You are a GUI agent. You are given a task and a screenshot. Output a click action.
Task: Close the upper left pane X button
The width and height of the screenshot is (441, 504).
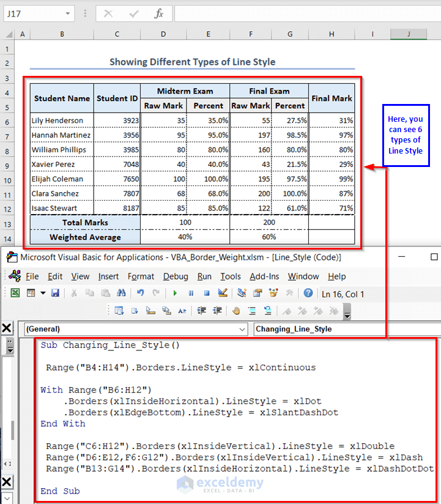[7, 328]
